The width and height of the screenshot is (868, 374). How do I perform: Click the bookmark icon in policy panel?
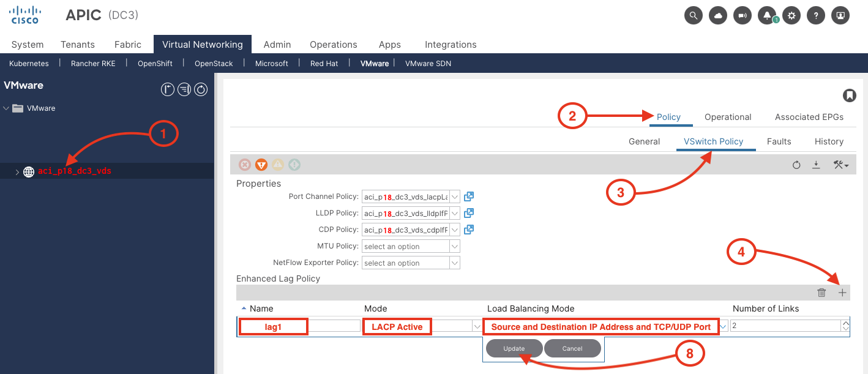(849, 95)
